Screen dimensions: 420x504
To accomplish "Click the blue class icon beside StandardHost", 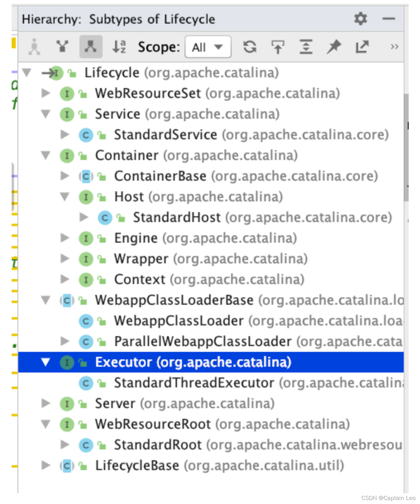I will (105, 218).
